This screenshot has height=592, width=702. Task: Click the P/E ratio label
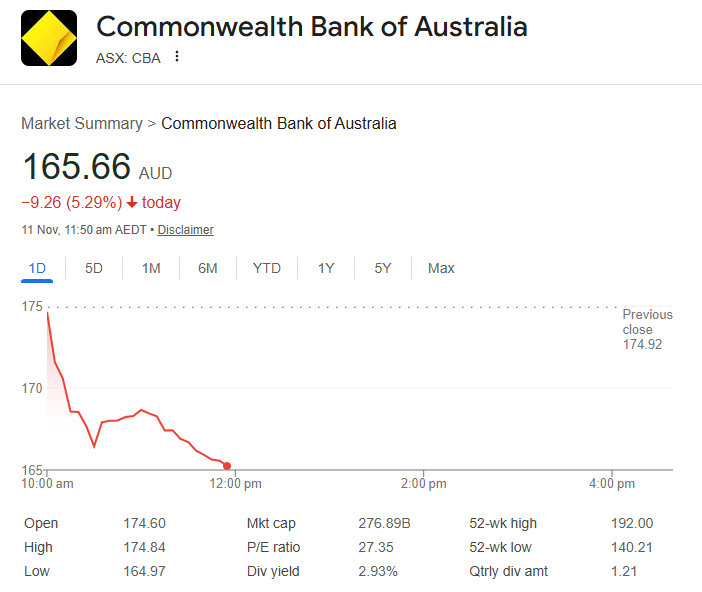[273, 547]
